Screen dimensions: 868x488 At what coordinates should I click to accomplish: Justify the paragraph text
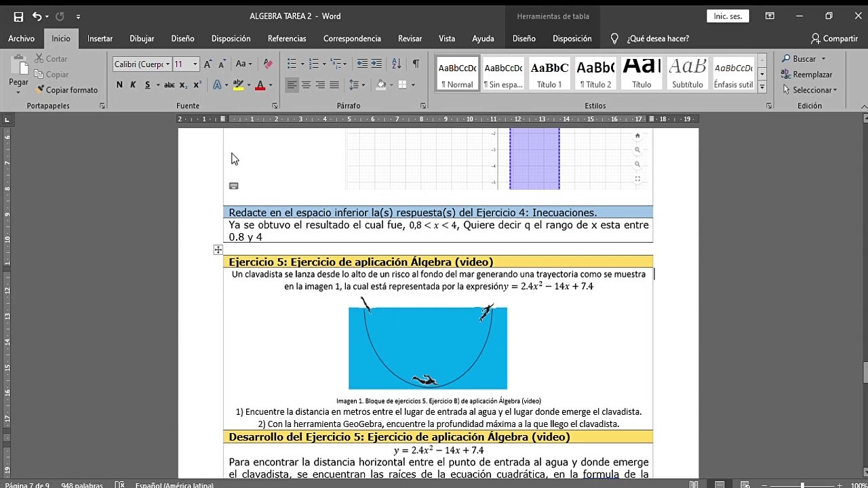(334, 85)
